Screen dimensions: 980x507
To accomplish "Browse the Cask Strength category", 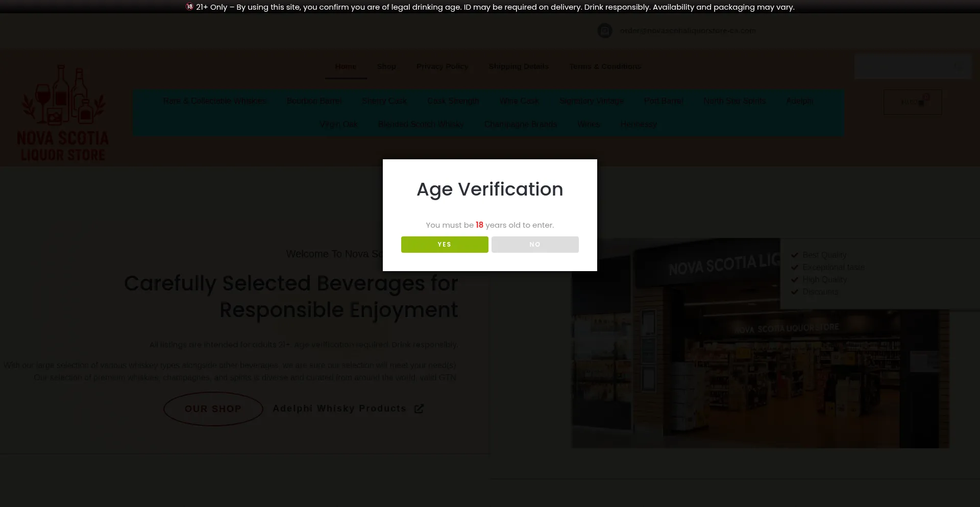I will 453,101.
